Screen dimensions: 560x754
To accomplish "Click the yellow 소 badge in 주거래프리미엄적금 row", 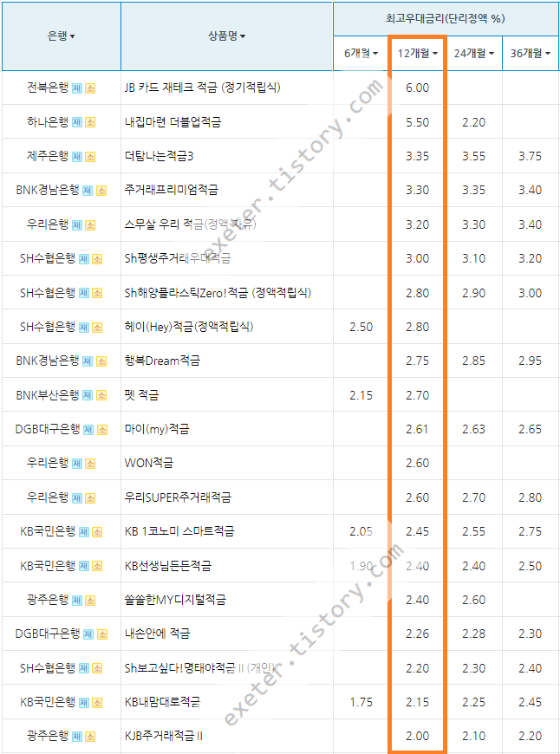I will pyautogui.click(x=101, y=191).
